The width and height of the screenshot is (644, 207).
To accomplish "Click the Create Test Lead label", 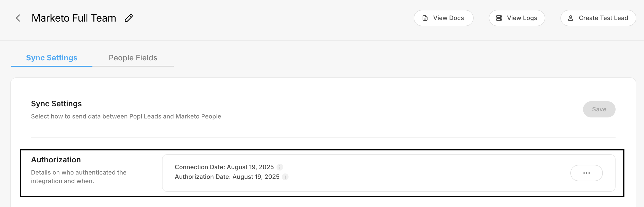I will pos(603,18).
